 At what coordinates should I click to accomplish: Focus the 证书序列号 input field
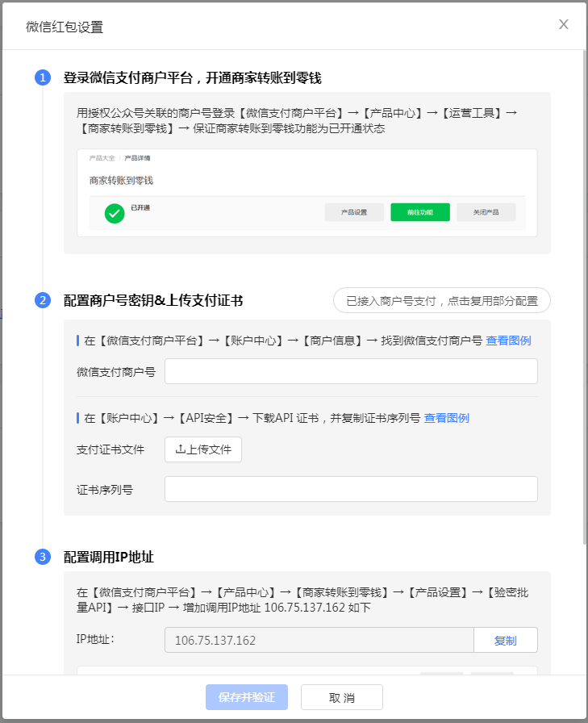point(351,489)
